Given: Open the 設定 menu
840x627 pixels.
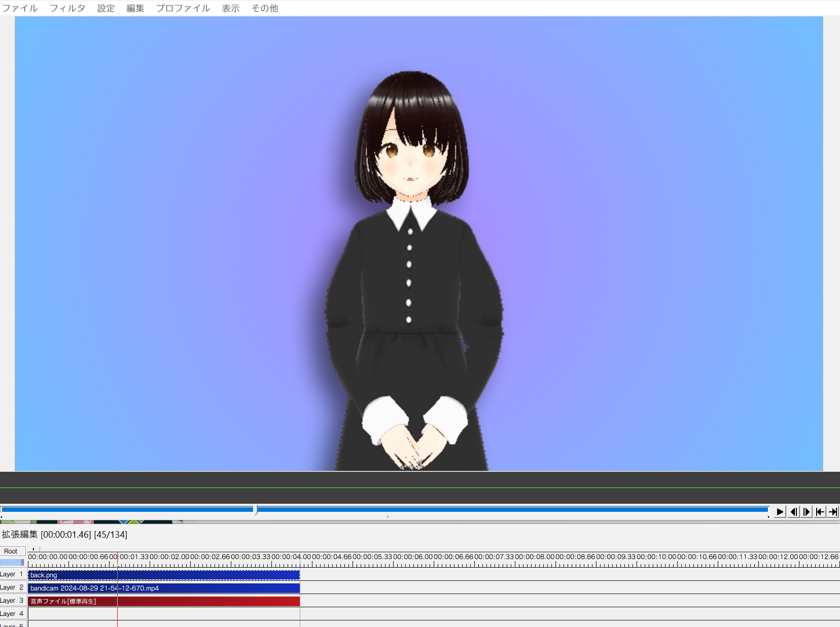Looking at the screenshot, I should [106, 8].
